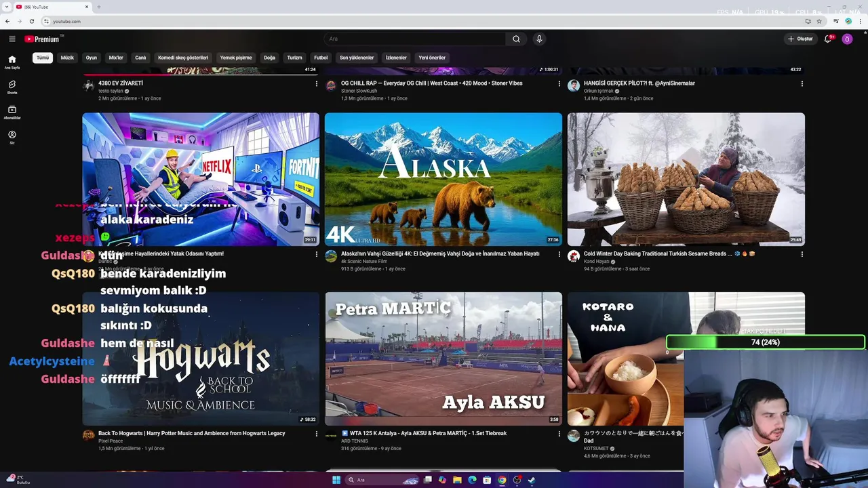Reload the page with the browser refresh button

[31, 21]
